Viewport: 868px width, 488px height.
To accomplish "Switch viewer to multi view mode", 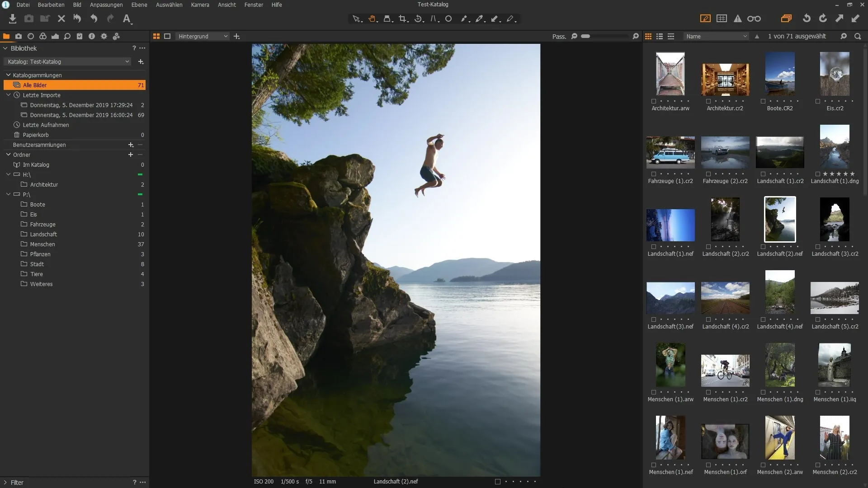I will (x=156, y=36).
